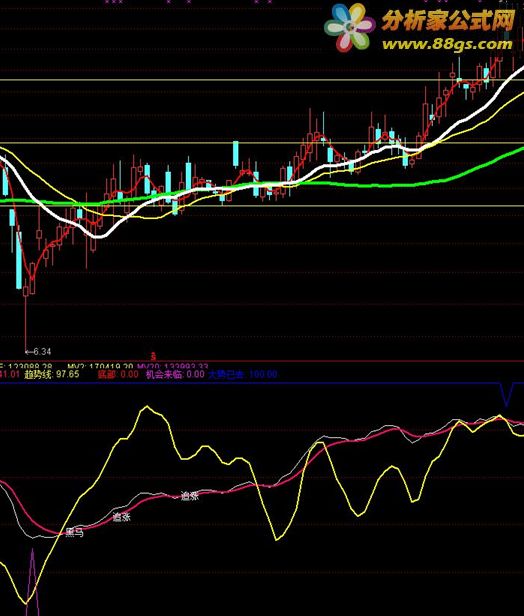This screenshot has height=616, width=524.
Task: Click the purple spike at indicator bottom
Action: click(x=32, y=582)
